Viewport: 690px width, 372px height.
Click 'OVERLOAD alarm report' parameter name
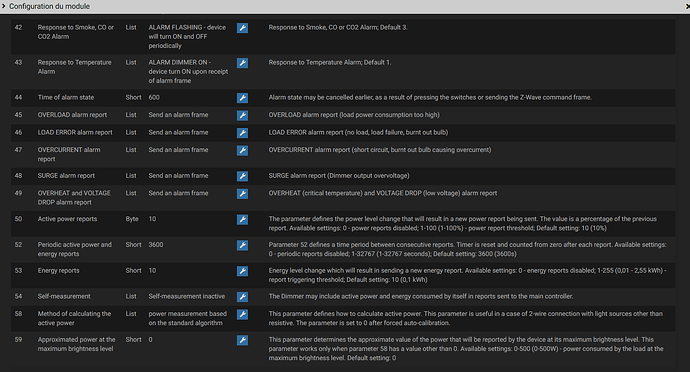tap(72, 115)
